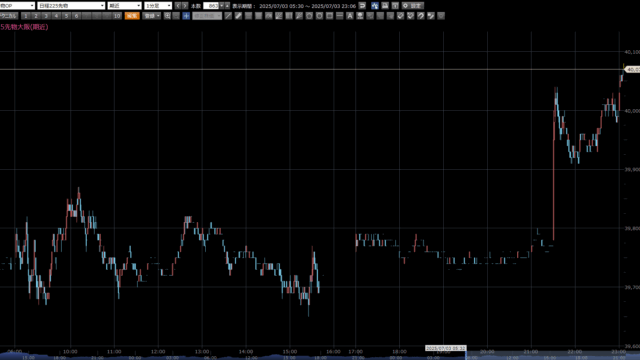Select the pentagon shape drawing tool
Viewport: 640px width, 360px height.
pos(309,16)
